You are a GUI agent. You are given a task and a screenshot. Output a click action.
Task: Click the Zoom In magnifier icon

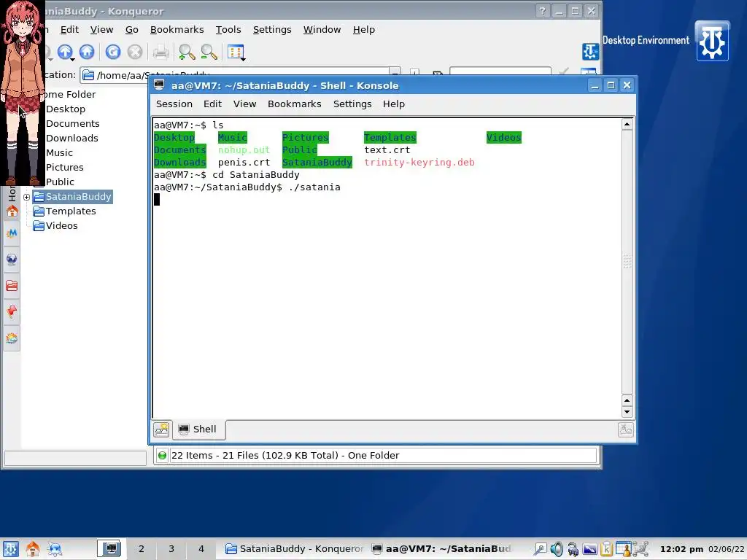coord(187,52)
